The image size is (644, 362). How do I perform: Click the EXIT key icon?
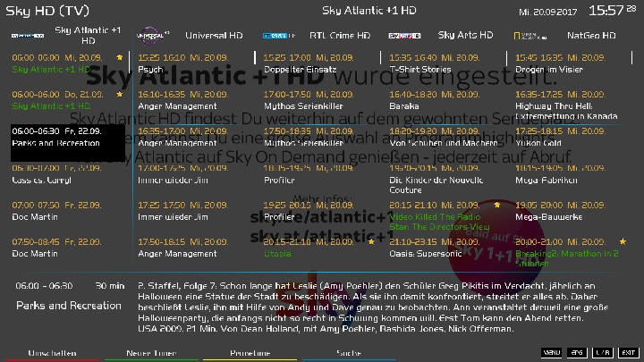[x=629, y=352]
